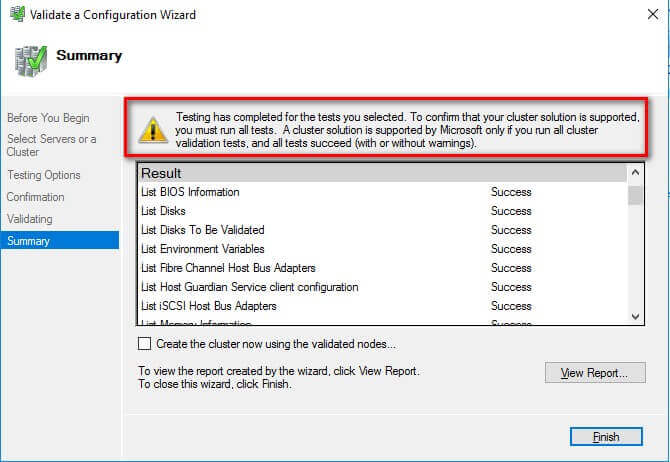Go to the Confirmation step
The height and width of the screenshot is (462, 670).
click(35, 197)
